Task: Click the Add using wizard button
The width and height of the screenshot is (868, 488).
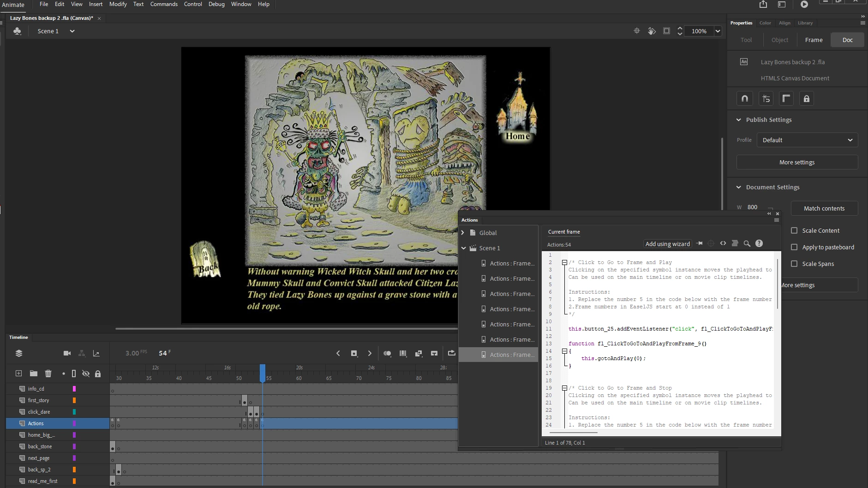Action: pos(667,244)
